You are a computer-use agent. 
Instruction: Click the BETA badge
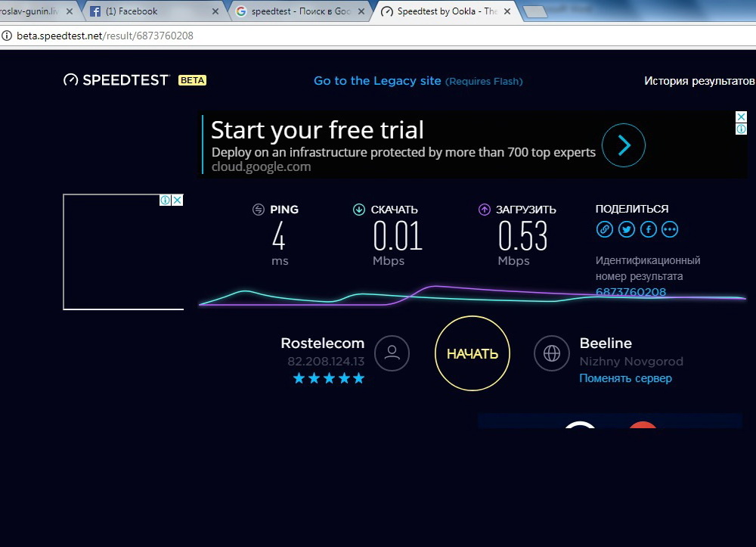pyautogui.click(x=192, y=80)
